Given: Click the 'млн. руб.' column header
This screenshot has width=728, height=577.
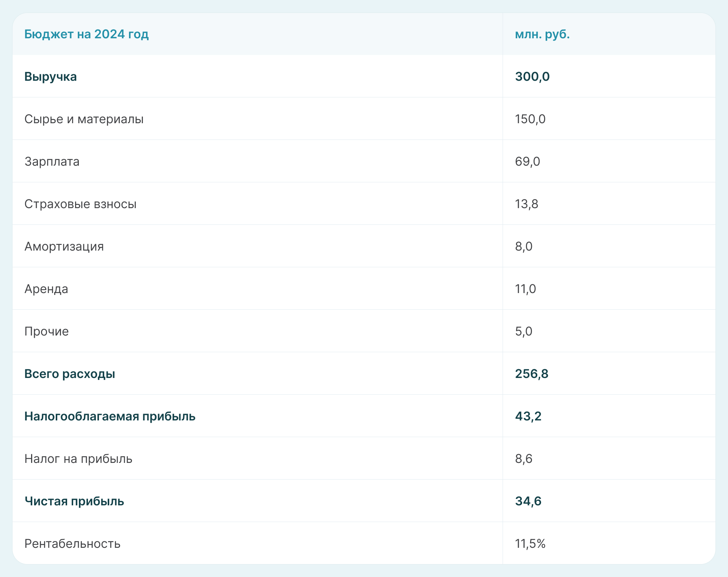Looking at the screenshot, I should click(542, 34).
